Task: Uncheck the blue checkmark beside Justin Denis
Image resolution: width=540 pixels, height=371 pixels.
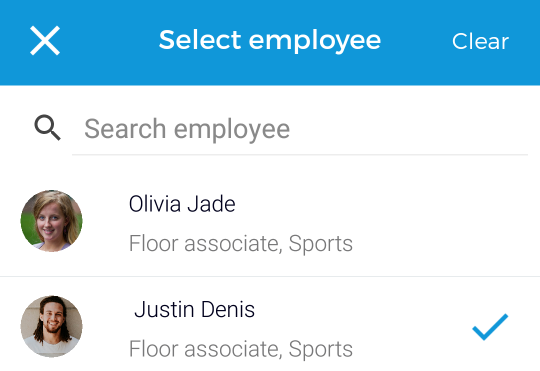Action: click(490, 327)
